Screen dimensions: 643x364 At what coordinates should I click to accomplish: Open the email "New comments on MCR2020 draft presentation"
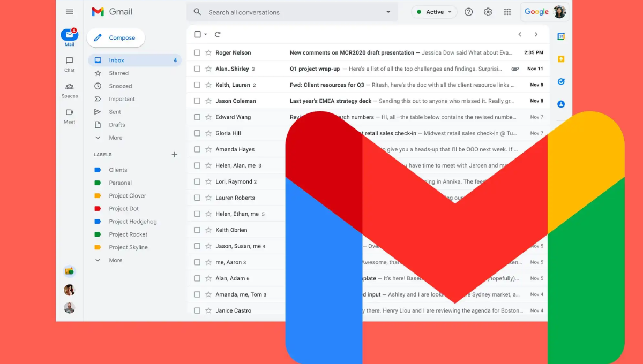tap(368, 52)
